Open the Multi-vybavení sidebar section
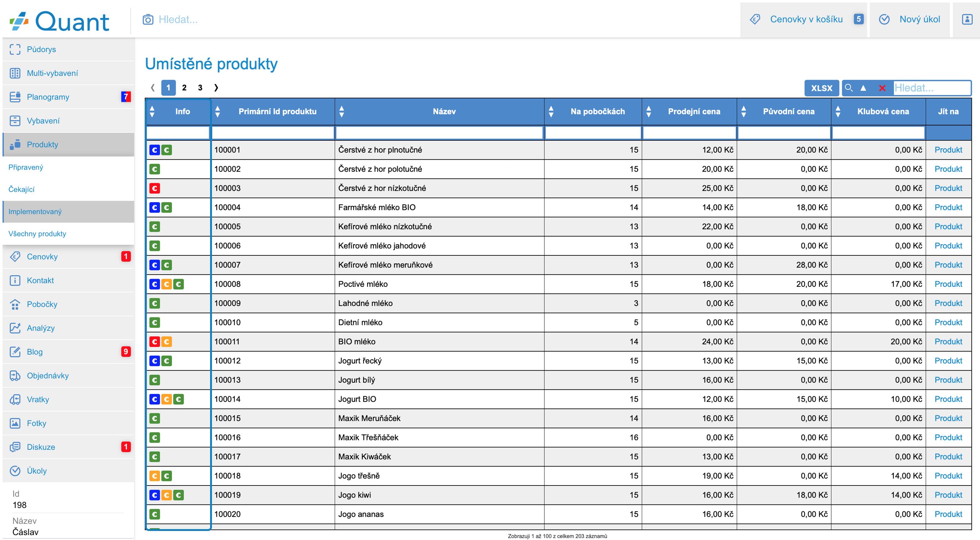Screen dimensions: 980x540 tap(69, 73)
